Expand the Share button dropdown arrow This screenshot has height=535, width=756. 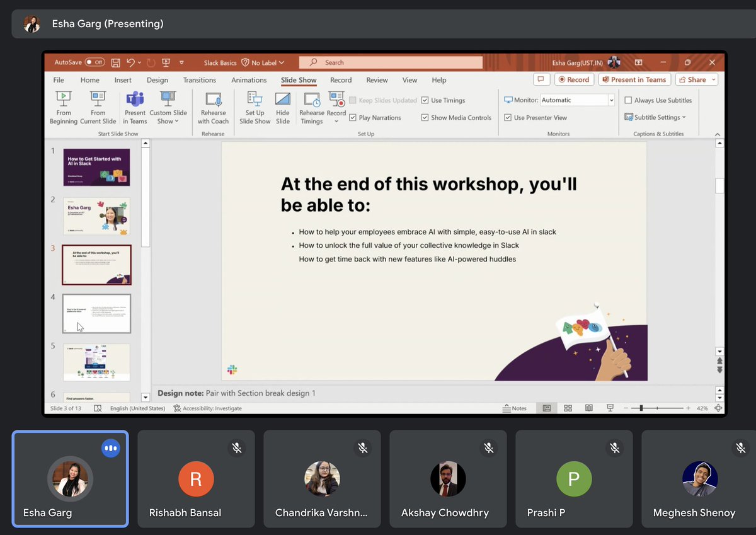pos(713,80)
